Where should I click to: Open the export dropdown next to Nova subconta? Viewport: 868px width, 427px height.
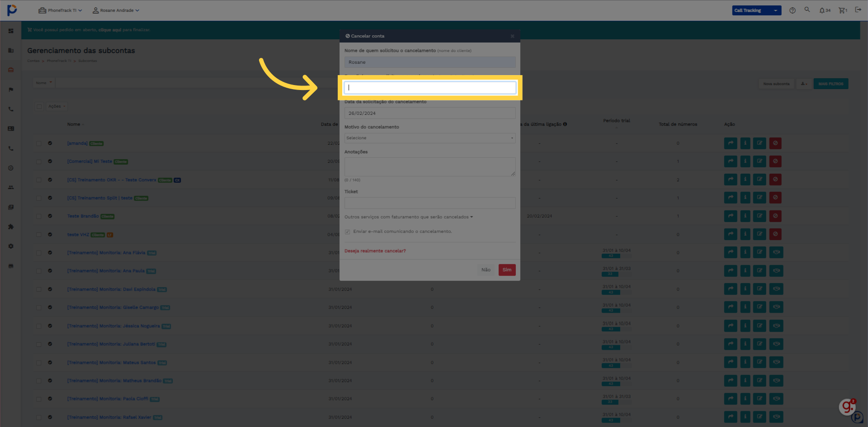pyautogui.click(x=804, y=84)
